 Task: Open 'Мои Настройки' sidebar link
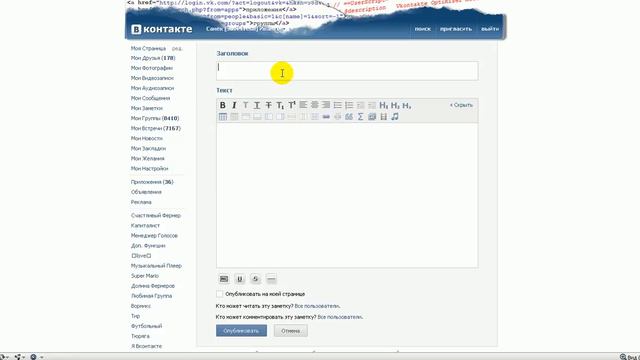pyautogui.click(x=149, y=169)
